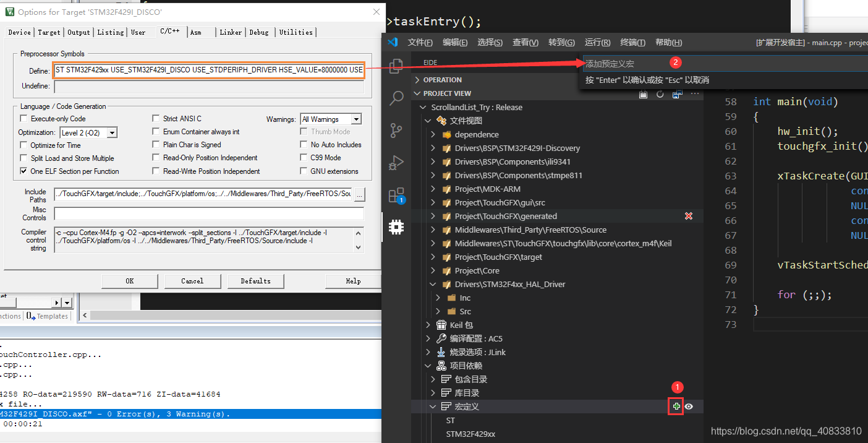Open more actions in PROJECT VIEW header

click(694, 94)
